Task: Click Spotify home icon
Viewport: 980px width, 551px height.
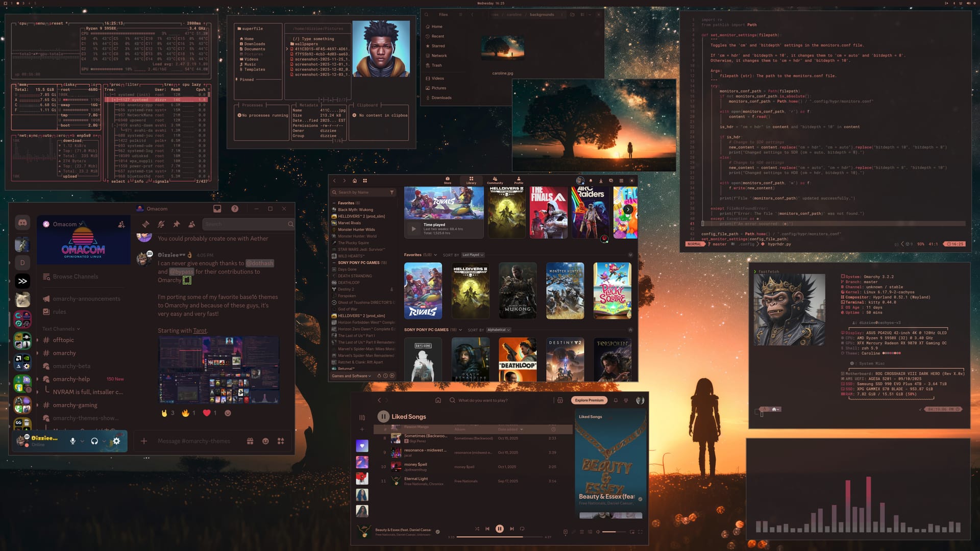Action: point(438,400)
